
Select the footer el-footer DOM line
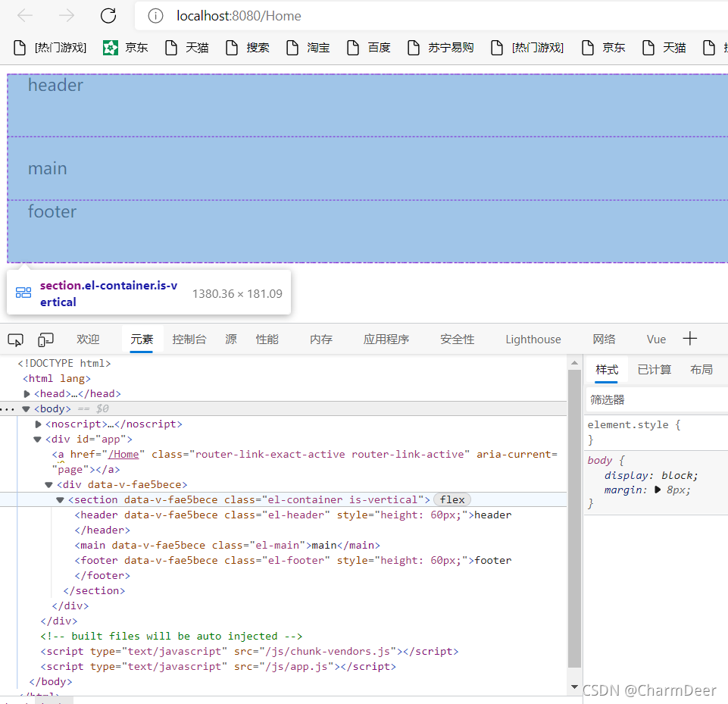pos(293,561)
